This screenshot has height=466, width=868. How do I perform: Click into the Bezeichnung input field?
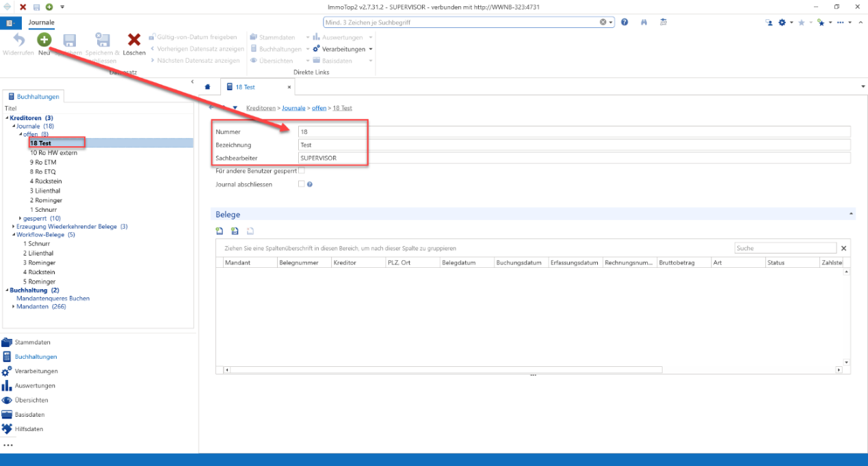coord(574,145)
